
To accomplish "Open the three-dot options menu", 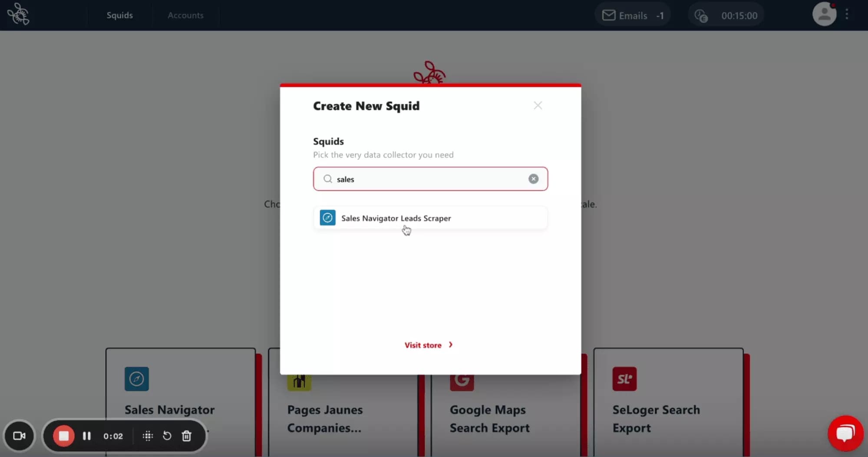I will pyautogui.click(x=847, y=14).
